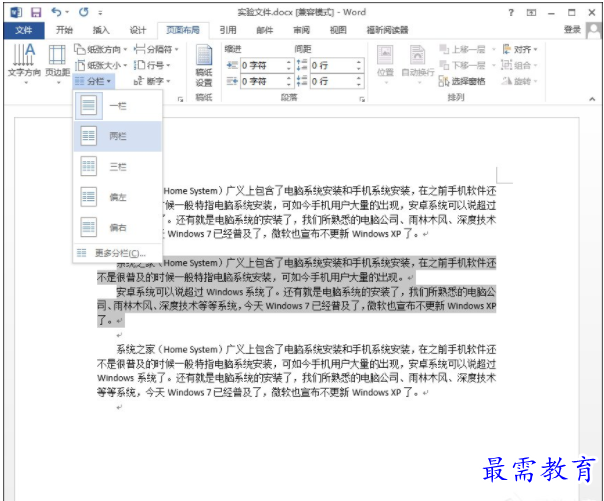Redo with the repeat arrow icon
604x501 pixels.
(83, 12)
